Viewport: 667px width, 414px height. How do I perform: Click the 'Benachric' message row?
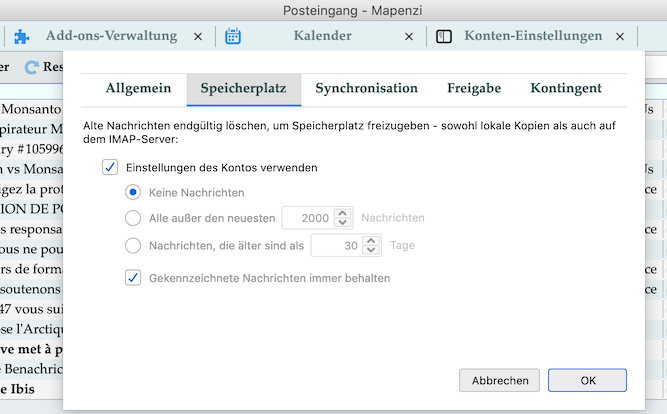(31, 369)
